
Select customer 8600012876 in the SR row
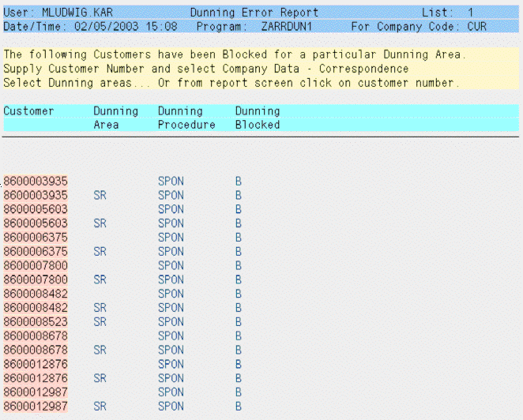pos(36,378)
